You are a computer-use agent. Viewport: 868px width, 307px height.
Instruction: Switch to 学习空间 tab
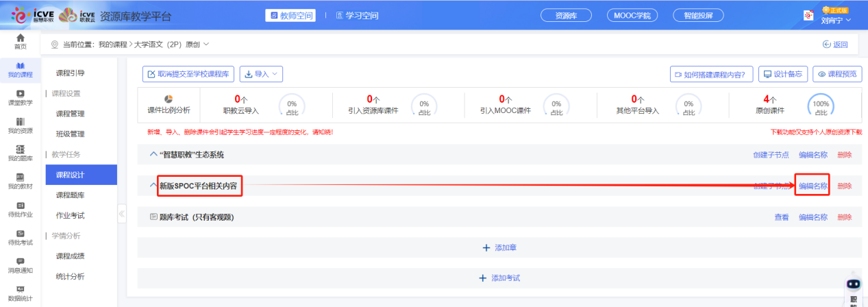point(357,16)
